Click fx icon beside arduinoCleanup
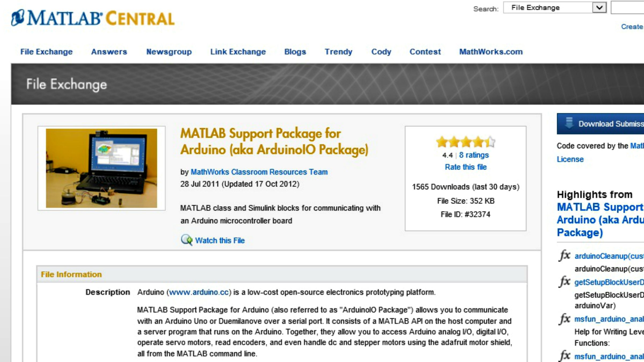The width and height of the screenshot is (644, 362). pyautogui.click(x=565, y=256)
